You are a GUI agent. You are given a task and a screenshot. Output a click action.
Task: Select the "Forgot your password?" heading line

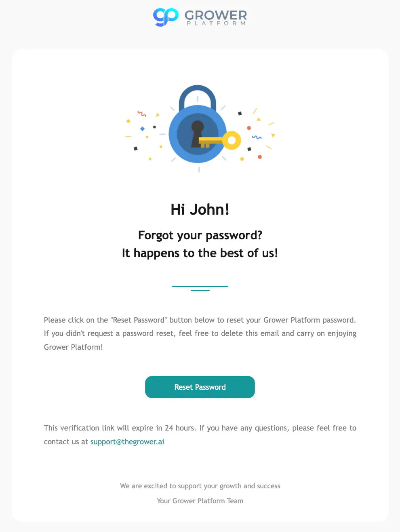click(x=200, y=235)
